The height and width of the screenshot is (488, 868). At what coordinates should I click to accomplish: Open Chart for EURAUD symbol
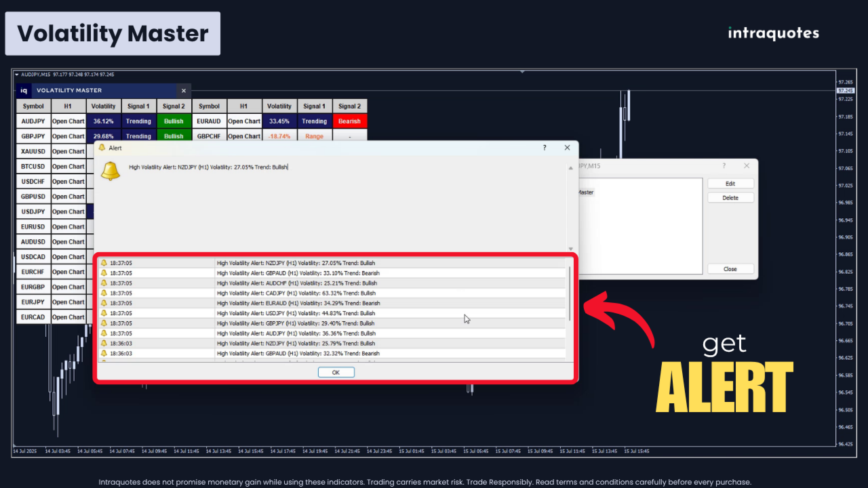(x=244, y=121)
